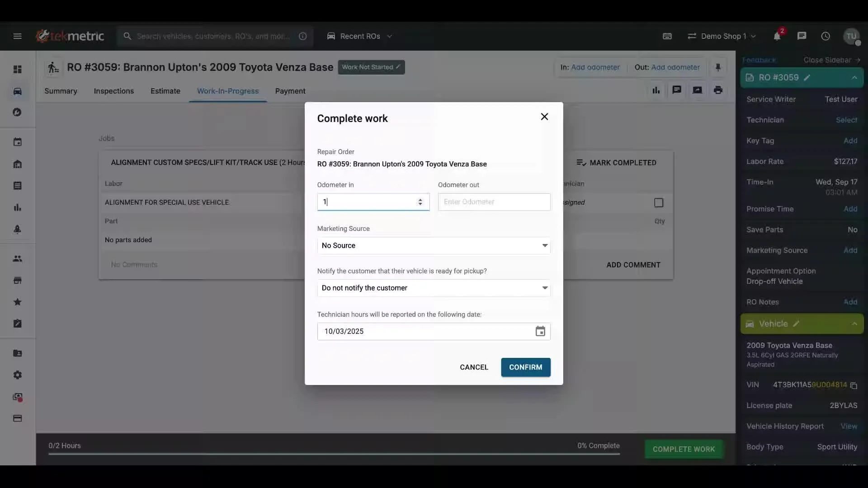The width and height of the screenshot is (868, 488).
Task: Open the customer notification dropdown
Action: [433, 288]
